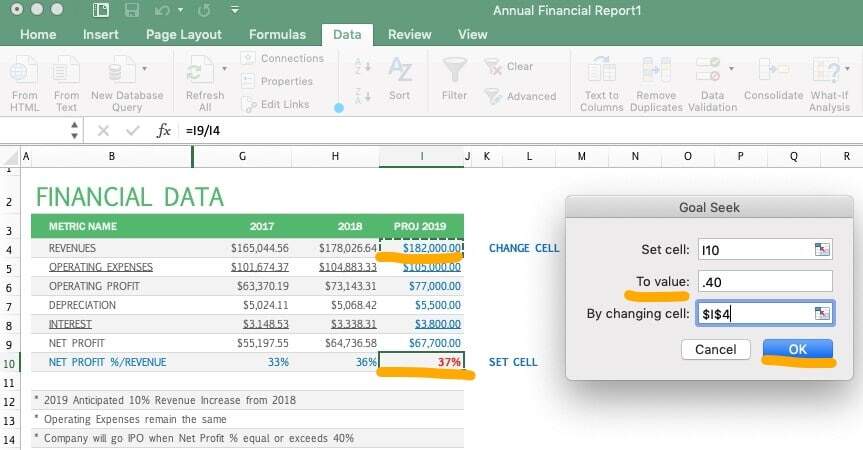
Task: Switch to the Home tab
Action: [38, 35]
